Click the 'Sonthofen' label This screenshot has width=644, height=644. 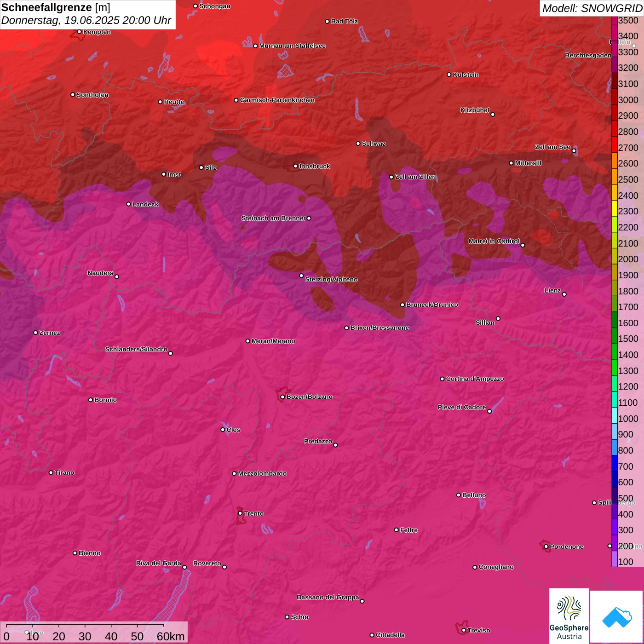(x=92, y=95)
